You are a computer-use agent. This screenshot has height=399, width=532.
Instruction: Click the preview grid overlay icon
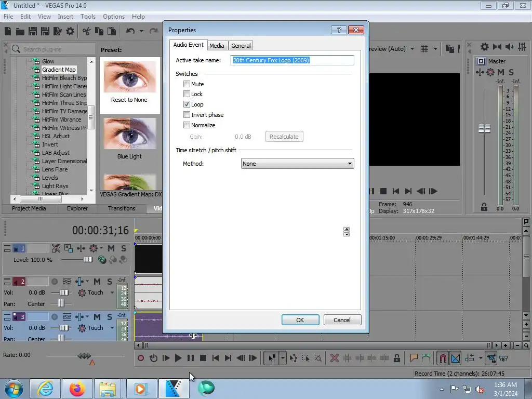[424, 49]
